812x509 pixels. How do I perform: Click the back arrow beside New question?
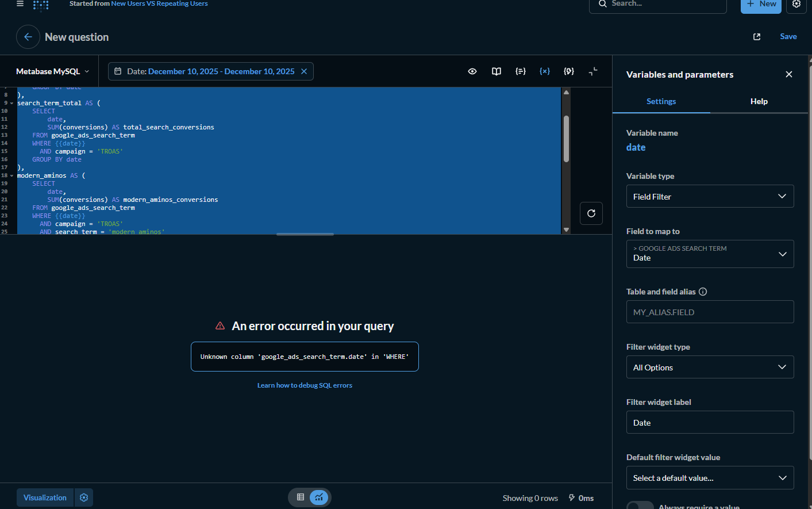(x=28, y=37)
